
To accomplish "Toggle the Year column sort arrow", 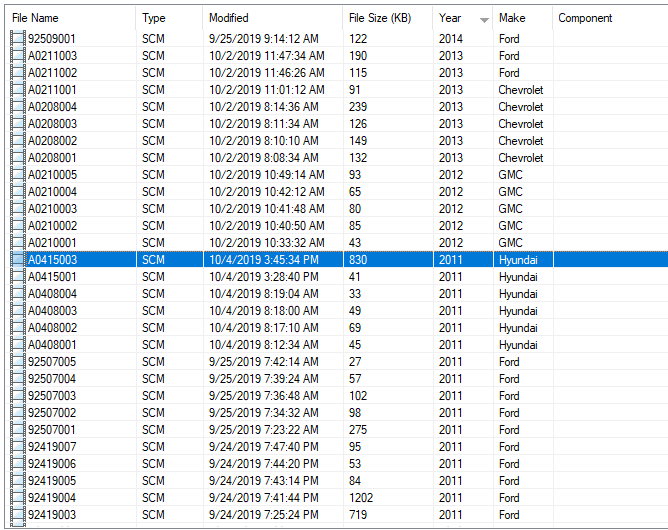I will (x=484, y=20).
